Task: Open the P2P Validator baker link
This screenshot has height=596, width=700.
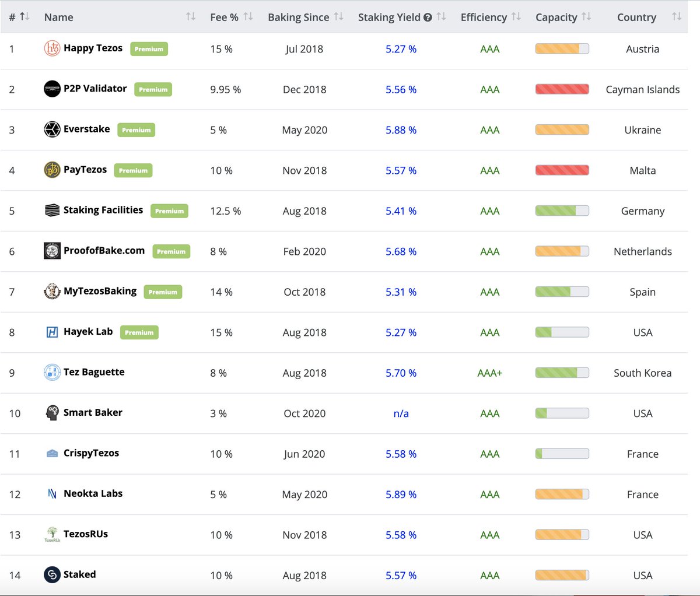Action: [x=95, y=89]
